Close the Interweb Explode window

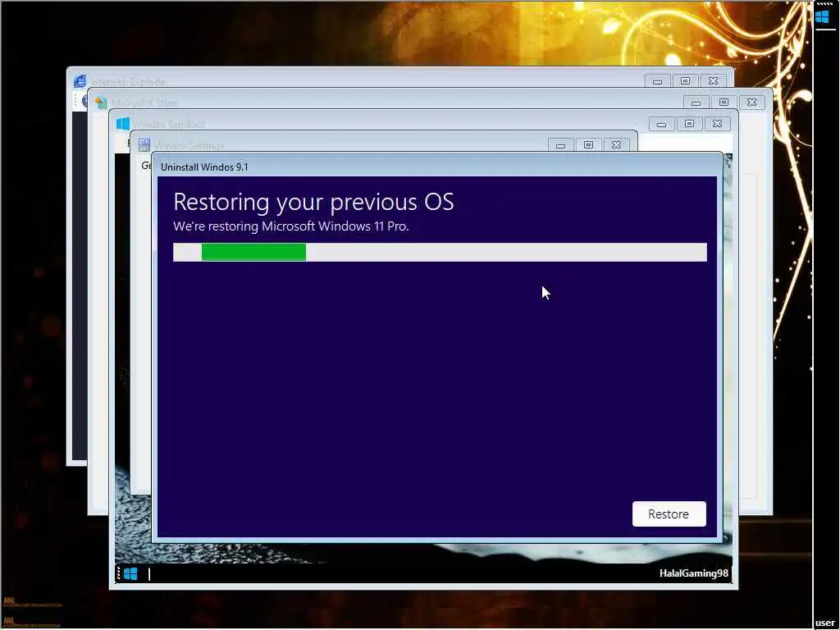[x=713, y=81]
